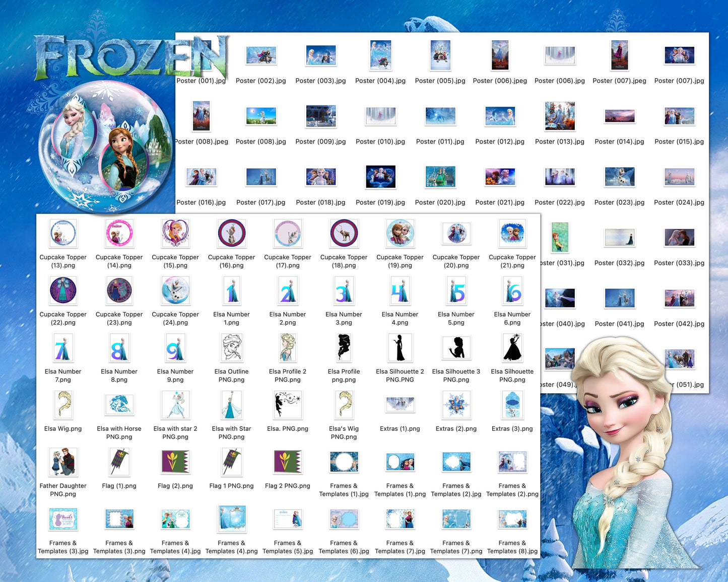The image size is (728, 582).
Task: Click the Poster (013).jpg thumbnail
Action: [560, 116]
